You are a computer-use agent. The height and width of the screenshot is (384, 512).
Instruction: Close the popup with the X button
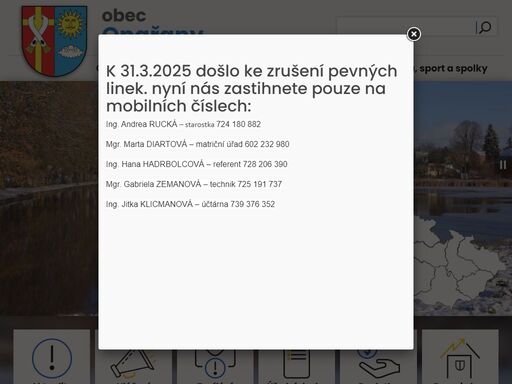pyautogui.click(x=414, y=34)
